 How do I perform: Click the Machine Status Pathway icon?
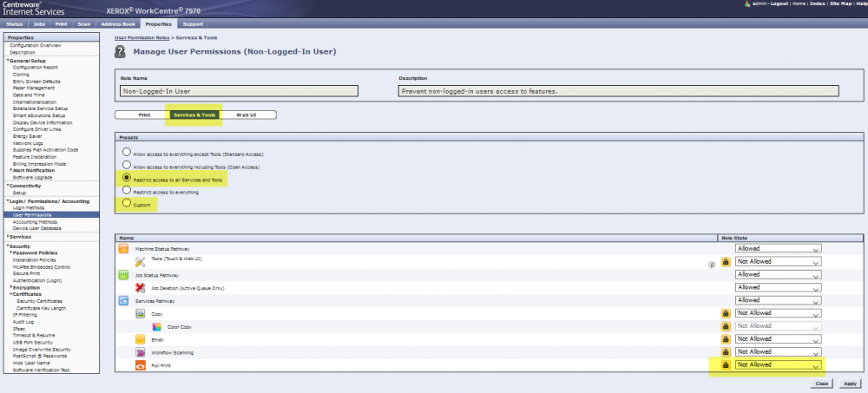click(x=122, y=249)
